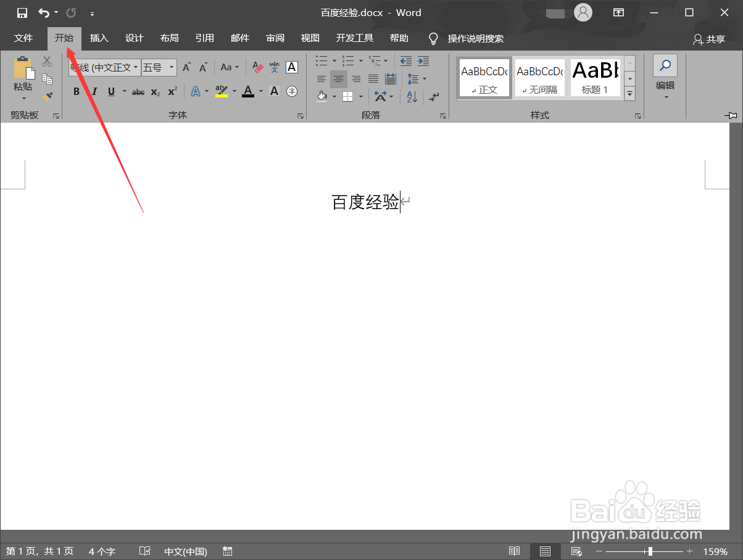Open underline style dropdown arrow

click(x=124, y=92)
